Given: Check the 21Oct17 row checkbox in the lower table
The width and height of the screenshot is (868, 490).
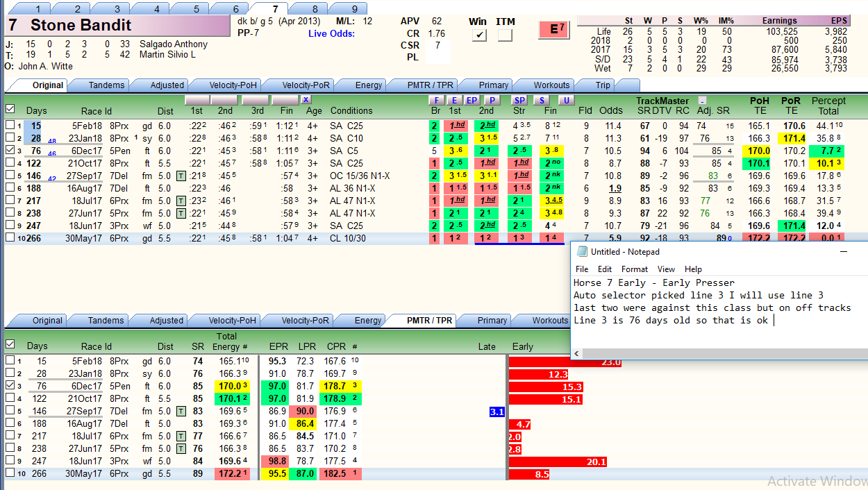Looking at the screenshot, I should coord(10,398).
